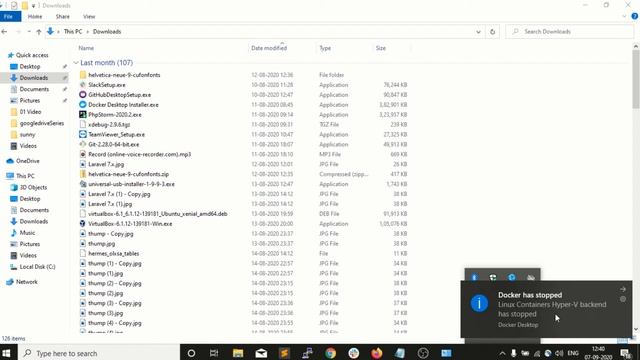Open File Explorer taskbar icon
Viewport: 640px width, 360px height.
coord(238,353)
